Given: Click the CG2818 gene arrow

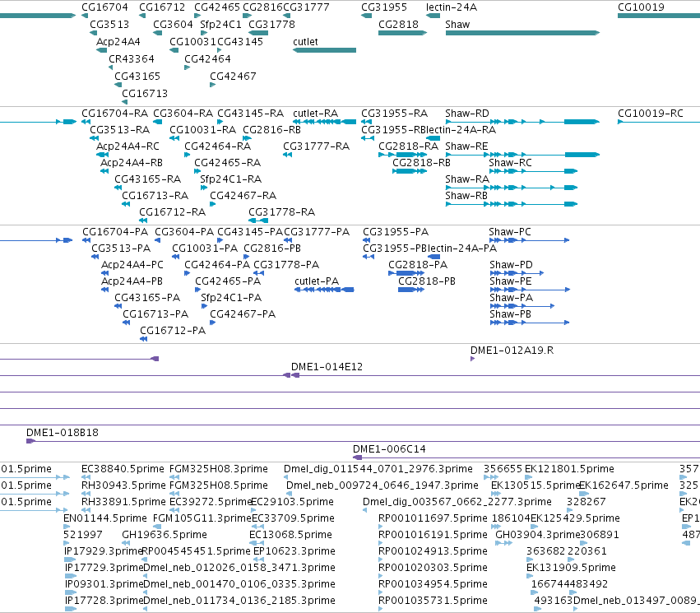Looking at the screenshot, I should pos(403,33).
